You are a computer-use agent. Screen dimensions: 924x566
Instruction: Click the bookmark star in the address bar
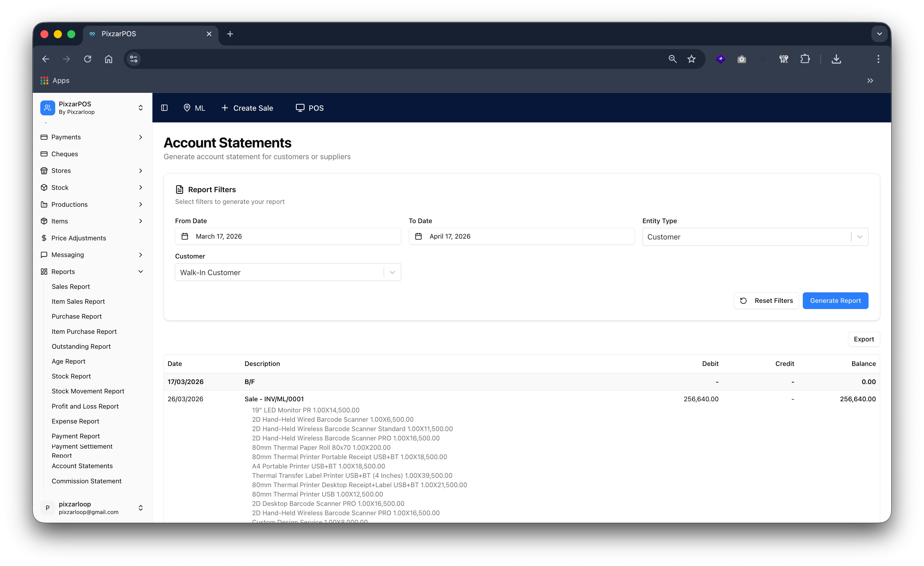point(691,59)
